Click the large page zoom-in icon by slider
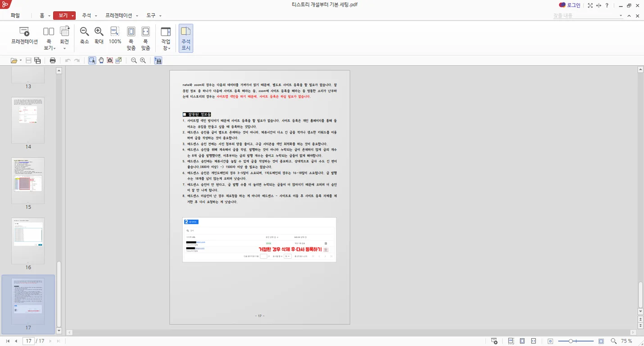The width and height of the screenshot is (644, 346). [601, 341]
